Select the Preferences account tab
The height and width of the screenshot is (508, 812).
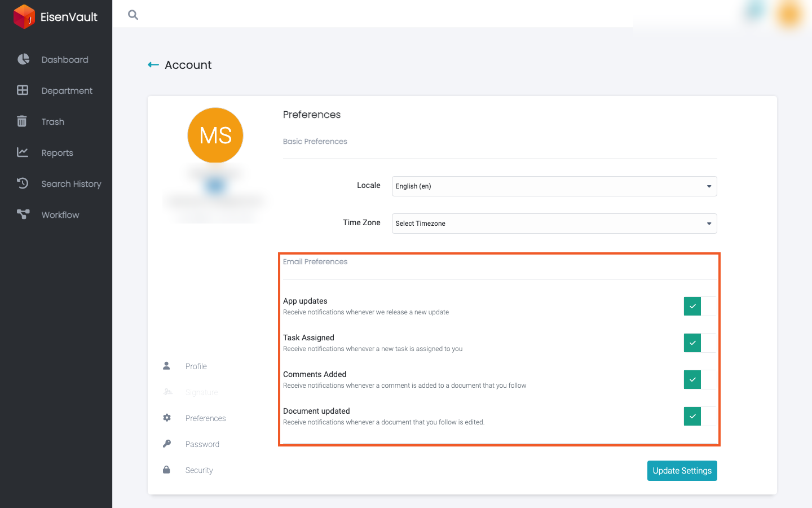[205, 418]
